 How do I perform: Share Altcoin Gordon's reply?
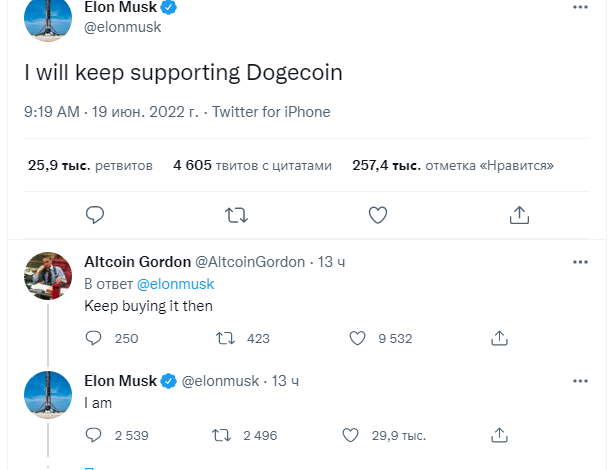coord(500,339)
